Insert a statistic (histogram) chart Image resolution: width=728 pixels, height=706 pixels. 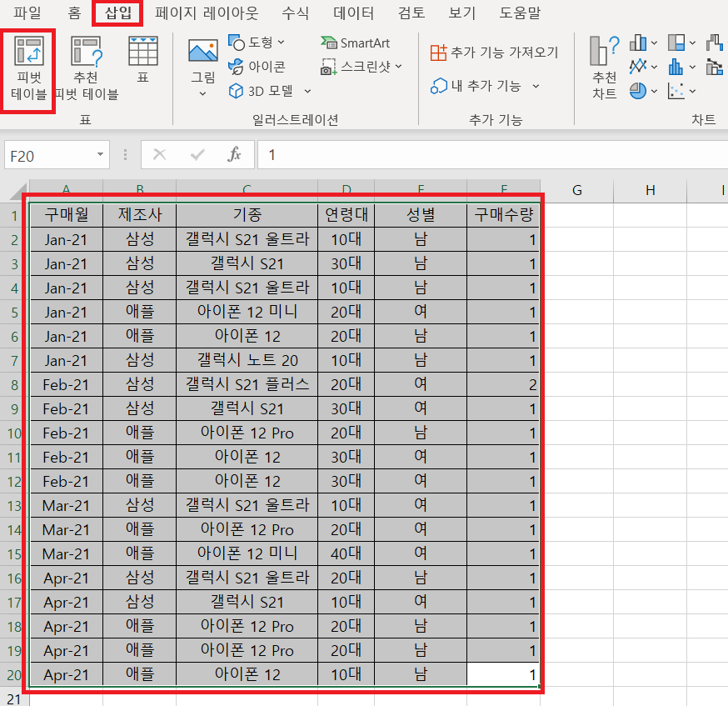click(676, 67)
